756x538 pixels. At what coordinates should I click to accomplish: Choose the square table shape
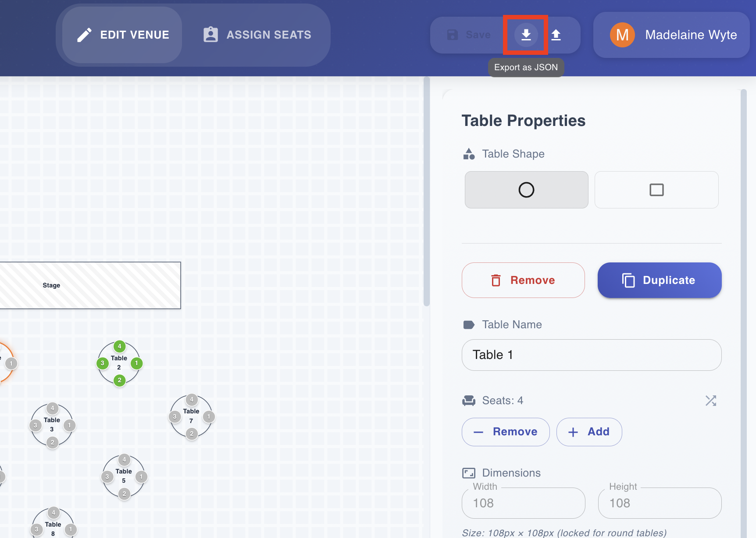tap(656, 190)
